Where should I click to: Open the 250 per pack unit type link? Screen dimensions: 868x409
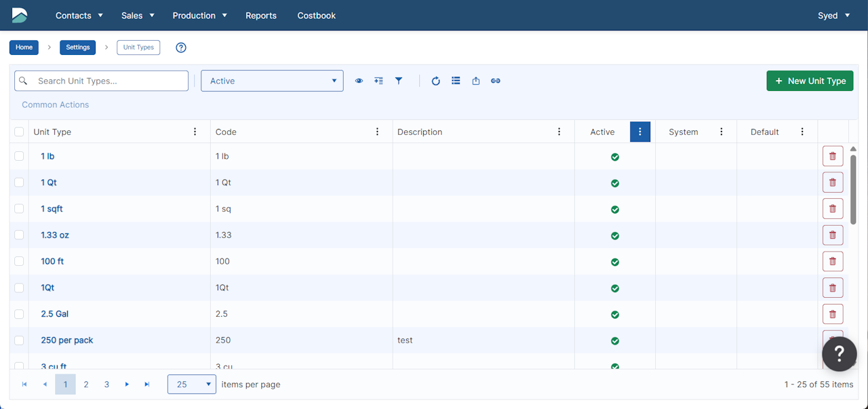click(x=67, y=340)
